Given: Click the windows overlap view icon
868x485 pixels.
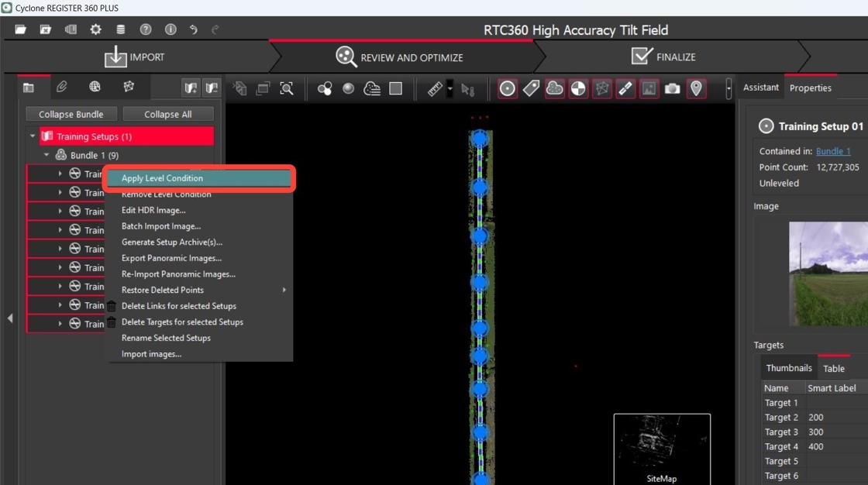Looking at the screenshot, I should (263, 88).
